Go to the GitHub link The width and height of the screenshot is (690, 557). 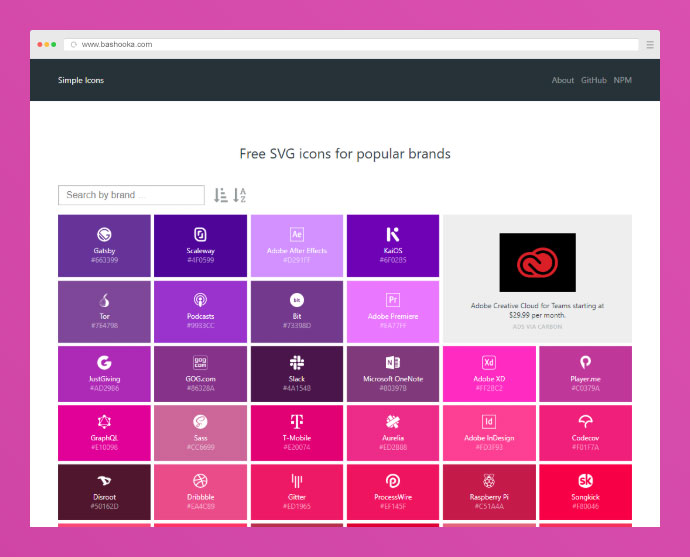(x=594, y=80)
